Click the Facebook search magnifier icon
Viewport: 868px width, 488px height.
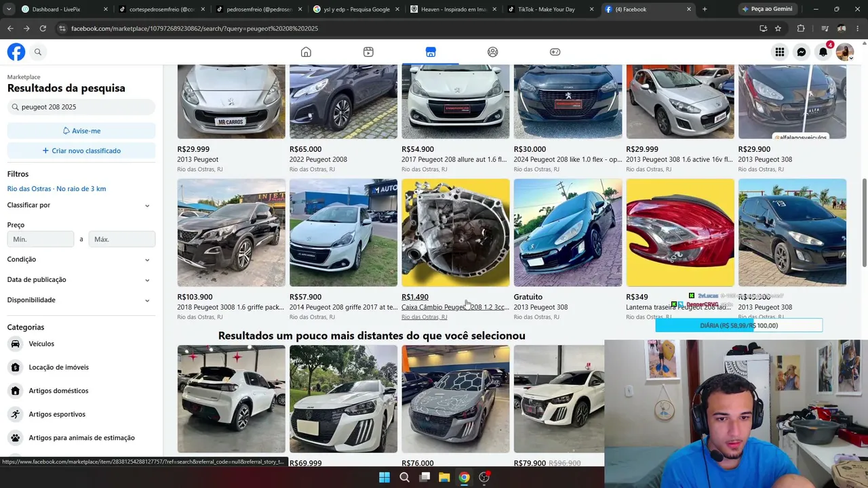pyautogui.click(x=38, y=52)
